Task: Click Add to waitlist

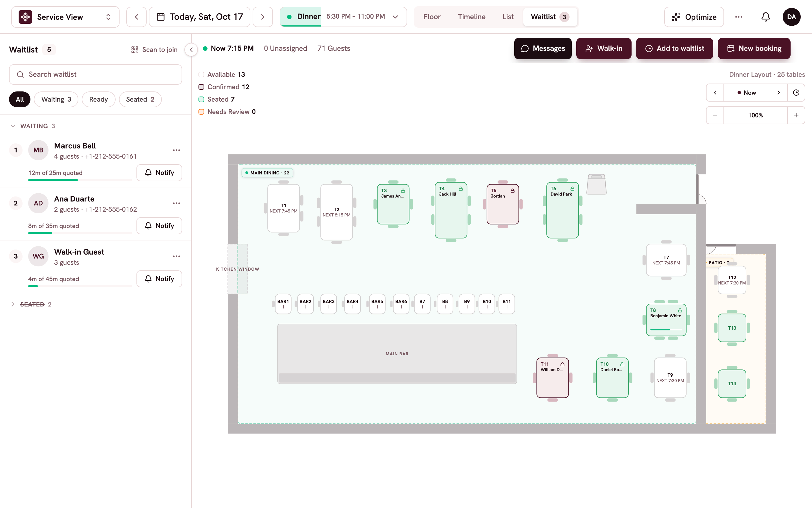Action: click(x=674, y=48)
